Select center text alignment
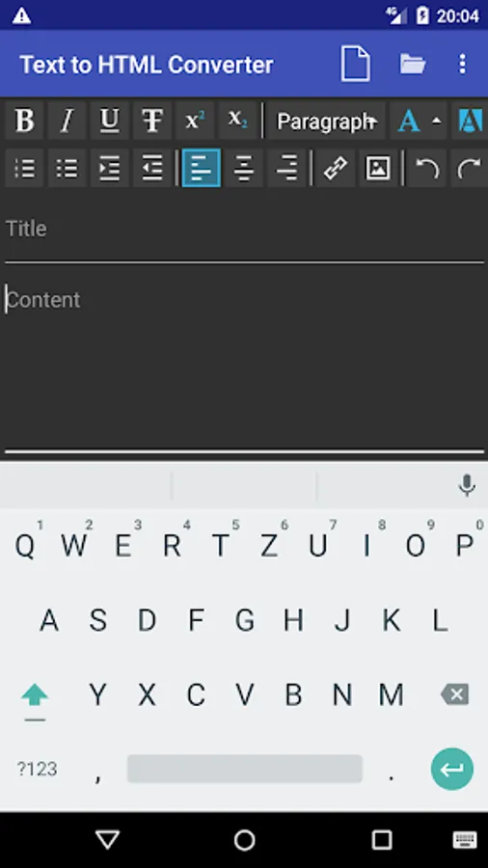Screen dimensions: 488x868 (244, 168)
